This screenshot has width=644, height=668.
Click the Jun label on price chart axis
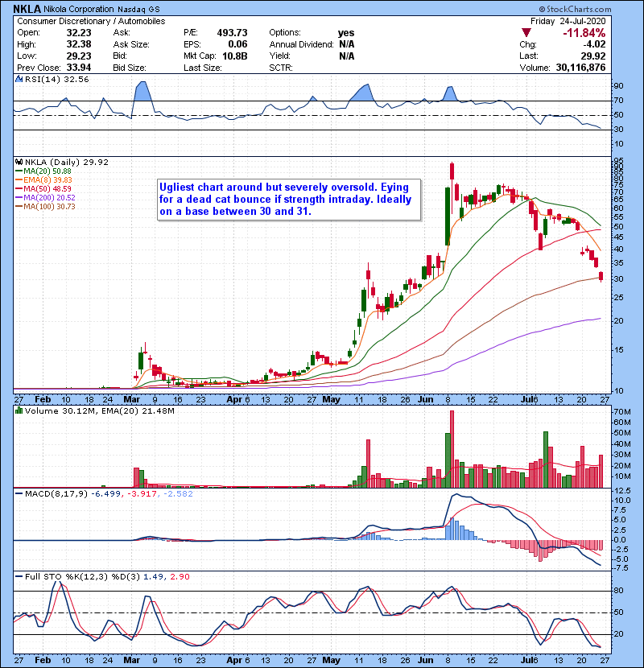coord(425,400)
